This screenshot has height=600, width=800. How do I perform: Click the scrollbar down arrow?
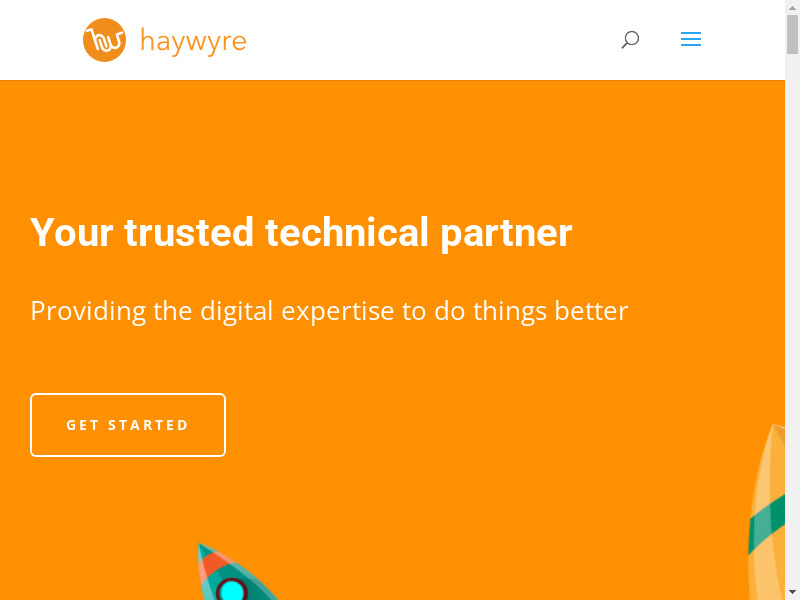click(x=792, y=592)
